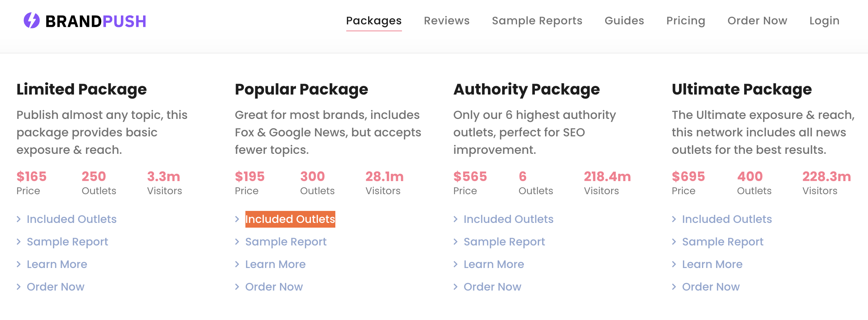Order Now under the Authority Package
This screenshot has height=320, width=868.
click(492, 287)
